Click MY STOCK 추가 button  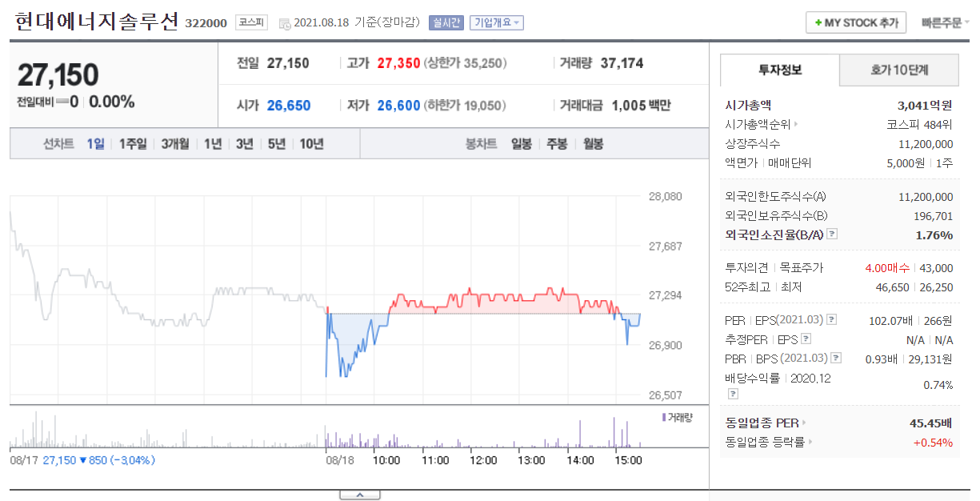point(856,22)
